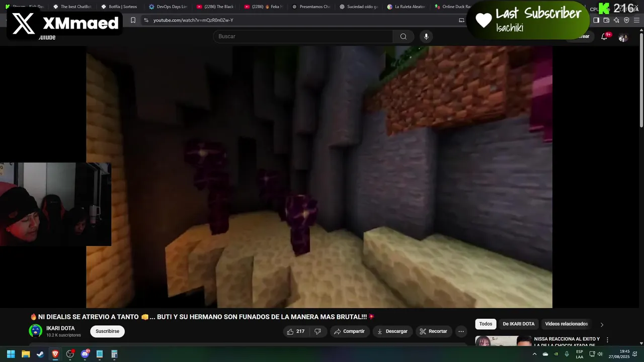Click 10.2 K suscriptores text
Screen dimensions: 644x362
point(63,335)
